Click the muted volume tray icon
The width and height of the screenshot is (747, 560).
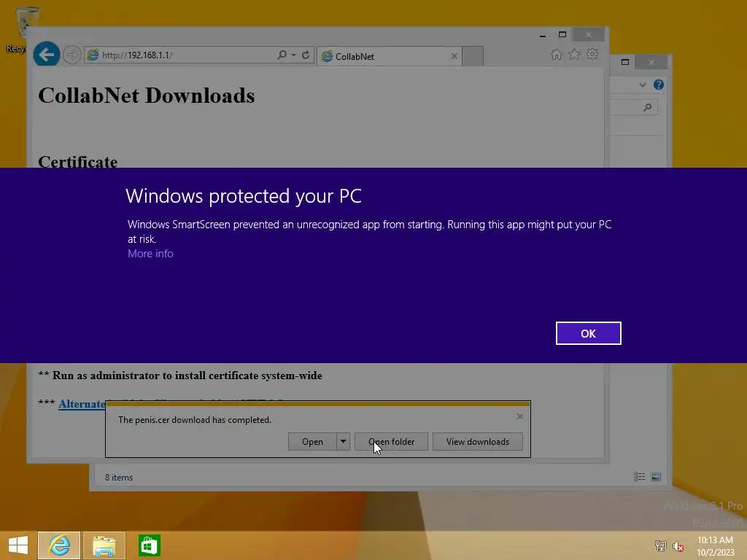pyautogui.click(x=678, y=546)
